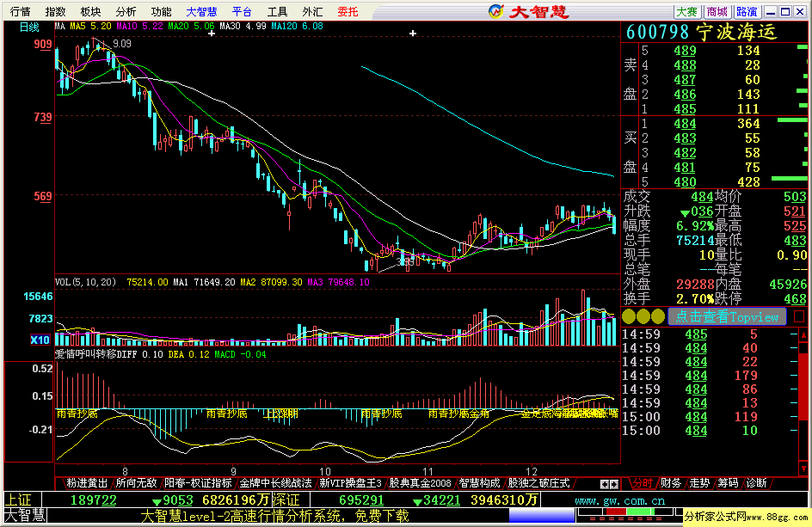The height and width of the screenshot is (527, 812).
Task: Click the 大智慧 label in status bar
Action: (x=25, y=516)
